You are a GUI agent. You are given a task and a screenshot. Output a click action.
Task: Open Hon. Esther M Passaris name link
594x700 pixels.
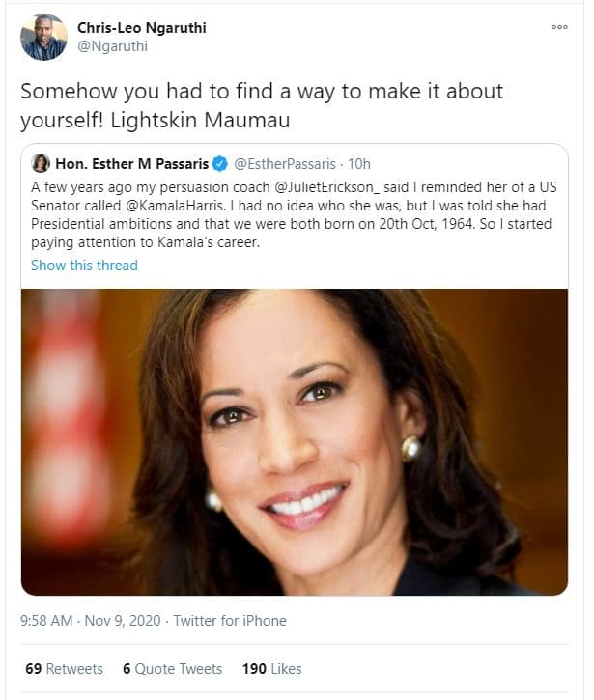pyautogui.click(x=130, y=163)
